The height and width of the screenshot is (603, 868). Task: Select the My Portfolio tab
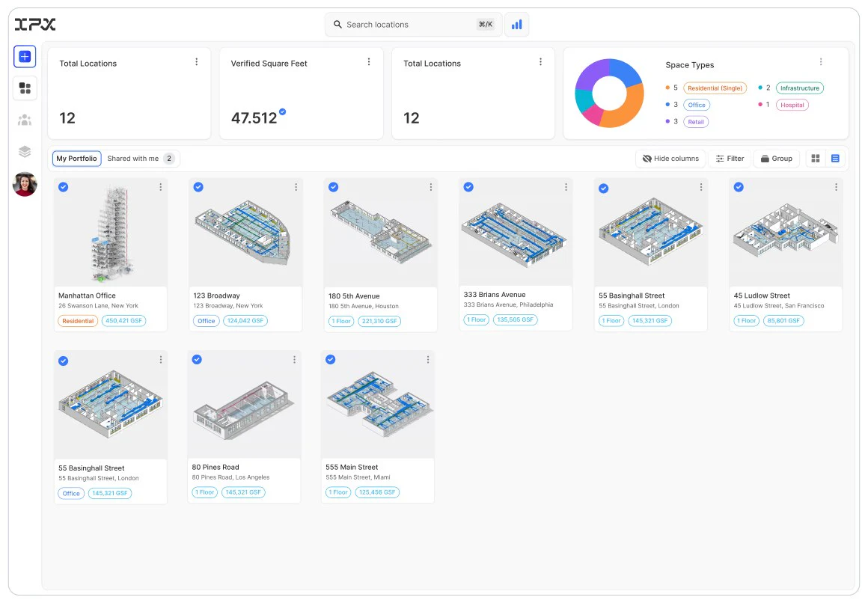77,159
